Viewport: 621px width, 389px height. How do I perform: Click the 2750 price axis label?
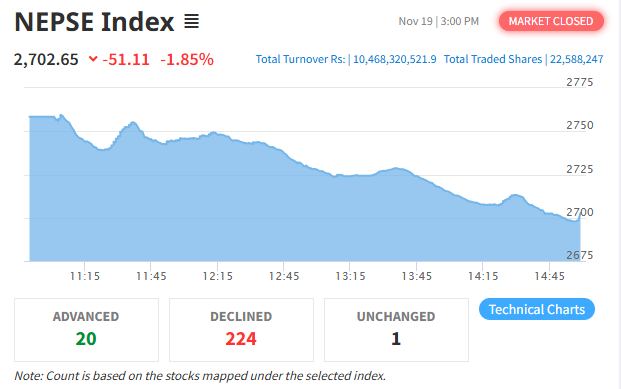pos(580,125)
